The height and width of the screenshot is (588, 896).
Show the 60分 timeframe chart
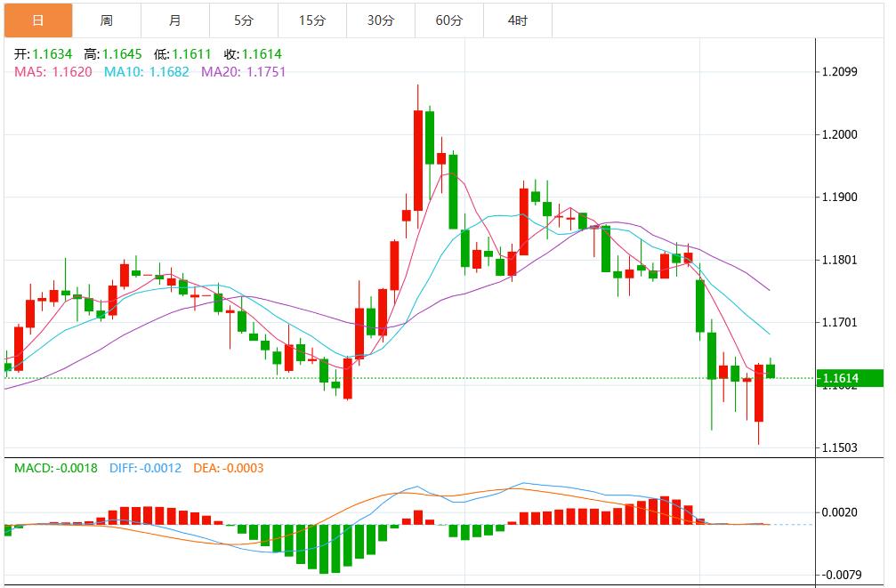[449, 20]
